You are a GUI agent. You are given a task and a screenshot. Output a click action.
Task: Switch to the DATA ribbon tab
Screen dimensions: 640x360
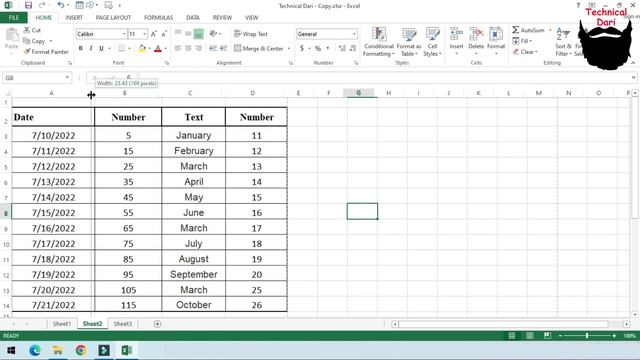coord(193,18)
